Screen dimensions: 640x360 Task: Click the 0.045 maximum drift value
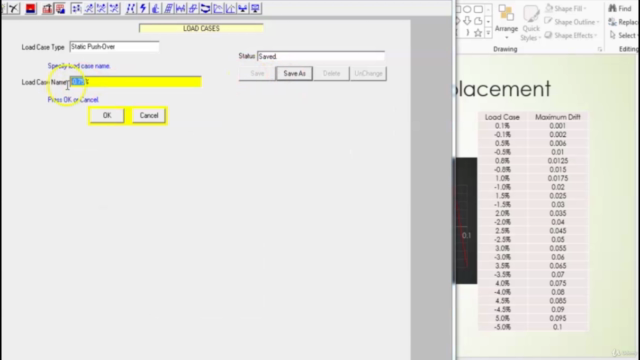pyautogui.click(x=558, y=231)
